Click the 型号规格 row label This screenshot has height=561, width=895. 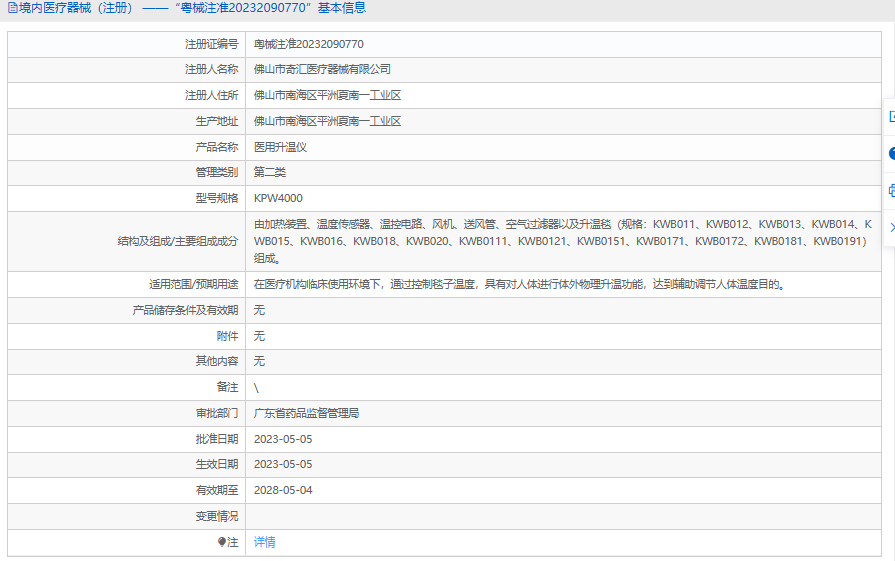click(x=217, y=198)
